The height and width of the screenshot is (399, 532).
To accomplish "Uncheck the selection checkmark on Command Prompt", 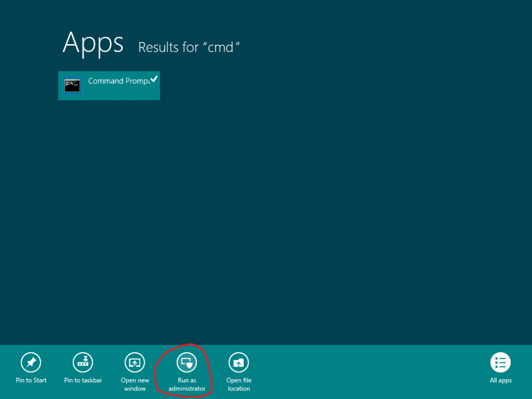I will click(x=154, y=79).
